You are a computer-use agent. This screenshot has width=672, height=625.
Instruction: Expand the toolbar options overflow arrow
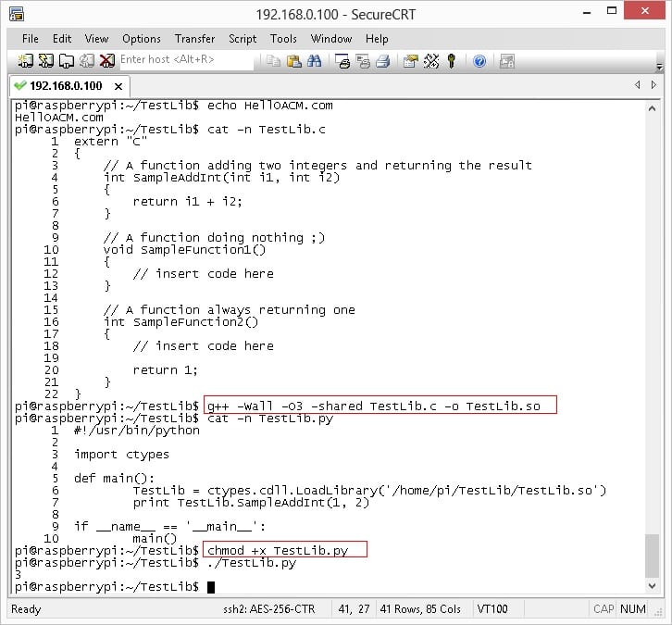659,67
